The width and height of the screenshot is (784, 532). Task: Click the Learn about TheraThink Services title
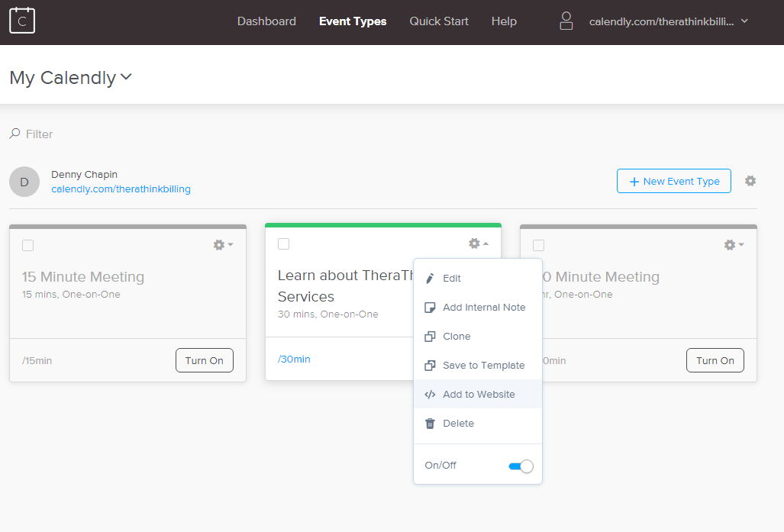pos(345,286)
